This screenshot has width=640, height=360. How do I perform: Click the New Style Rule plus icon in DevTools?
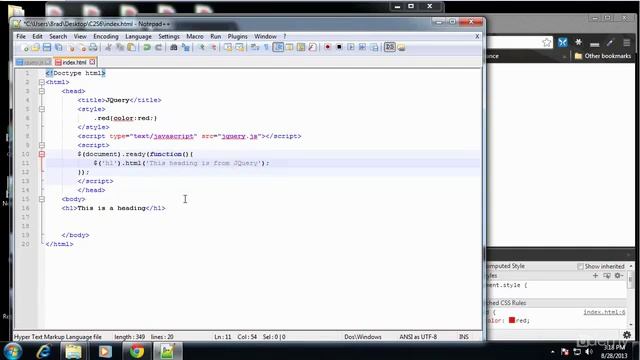(x=595, y=276)
